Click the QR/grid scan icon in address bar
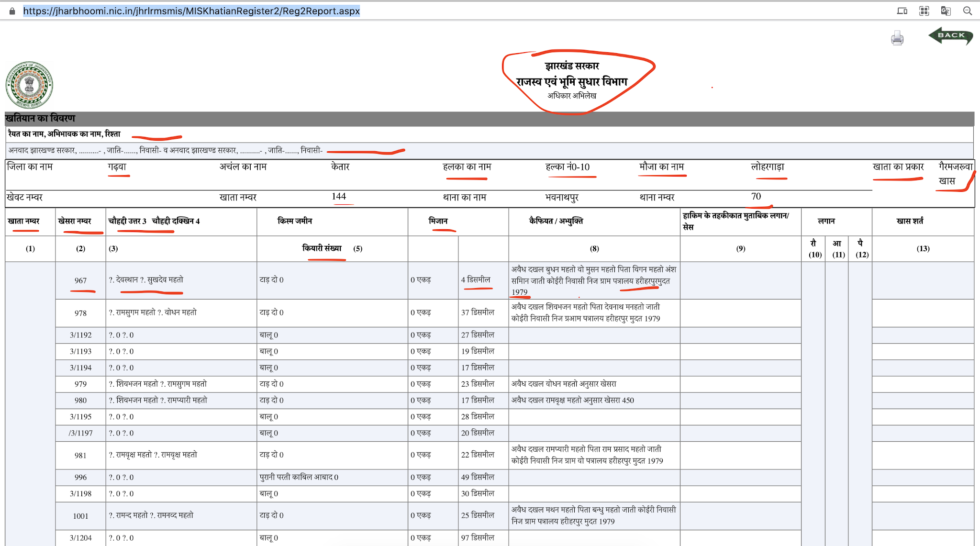This screenshot has width=980, height=546. tap(924, 11)
